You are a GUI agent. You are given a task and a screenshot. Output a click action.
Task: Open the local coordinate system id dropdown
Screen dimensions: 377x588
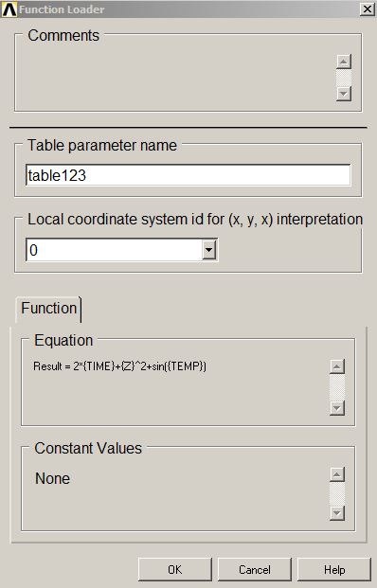[209, 250]
